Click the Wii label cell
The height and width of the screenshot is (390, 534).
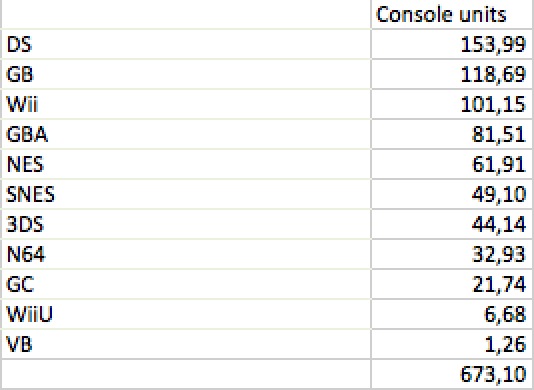click(186, 104)
